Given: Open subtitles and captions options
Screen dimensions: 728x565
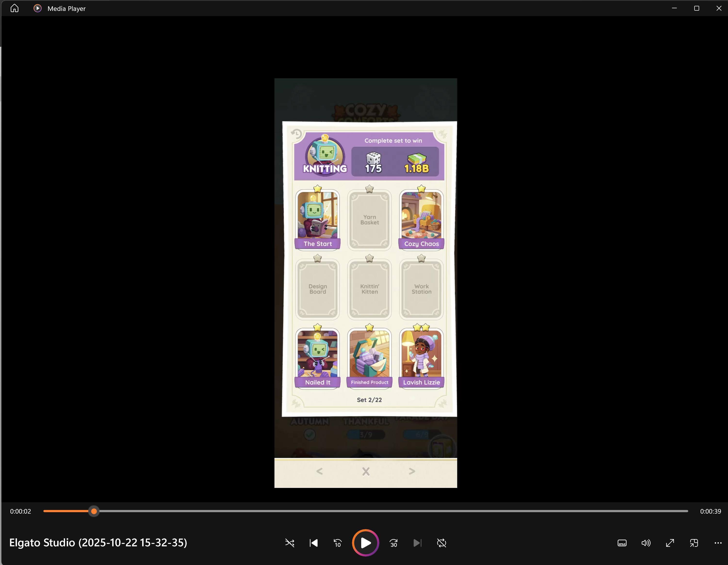Looking at the screenshot, I should pos(622,543).
